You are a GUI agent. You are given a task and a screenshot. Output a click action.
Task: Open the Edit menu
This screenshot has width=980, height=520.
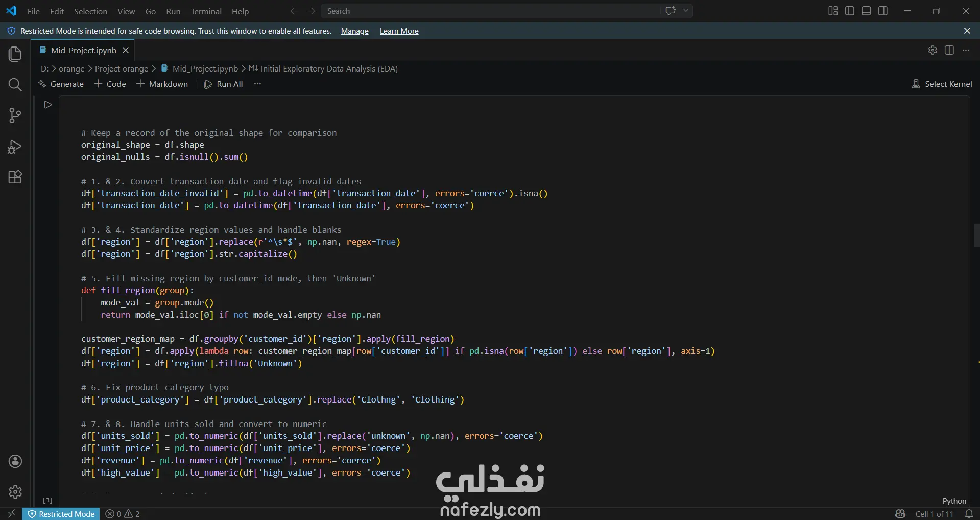57,11
